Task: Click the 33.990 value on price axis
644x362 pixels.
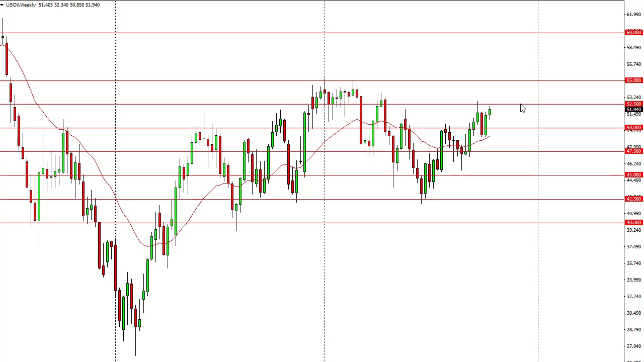Action: [633, 280]
